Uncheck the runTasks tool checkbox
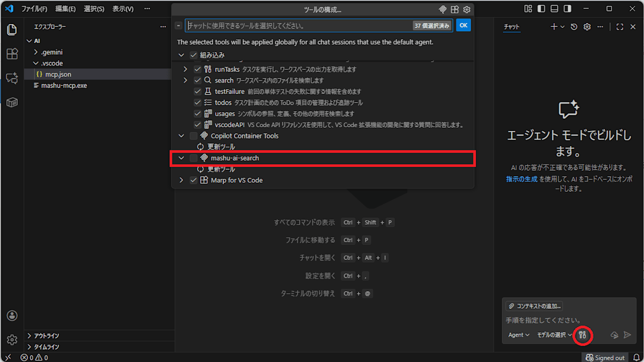 click(197, 69)
